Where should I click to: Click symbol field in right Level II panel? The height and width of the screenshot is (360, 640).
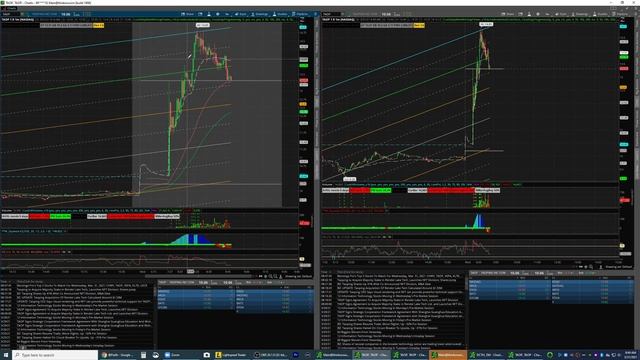click(x=474, y=273)
